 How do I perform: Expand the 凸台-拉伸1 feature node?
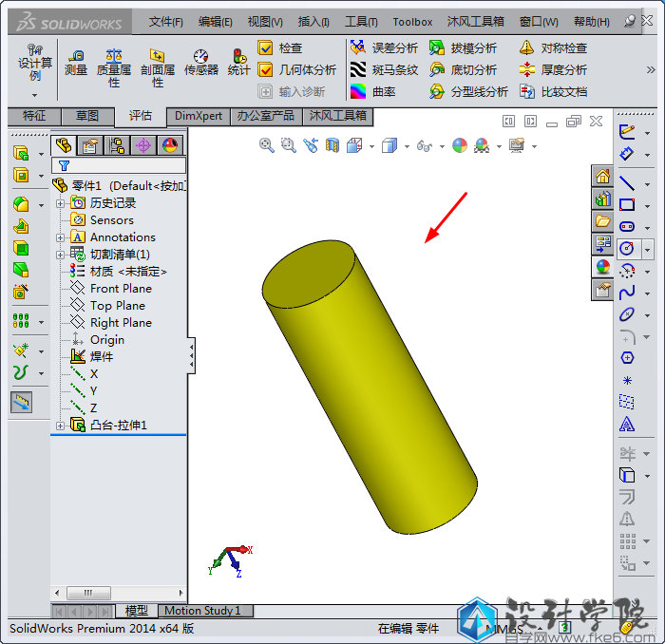(x=61, y=426)
